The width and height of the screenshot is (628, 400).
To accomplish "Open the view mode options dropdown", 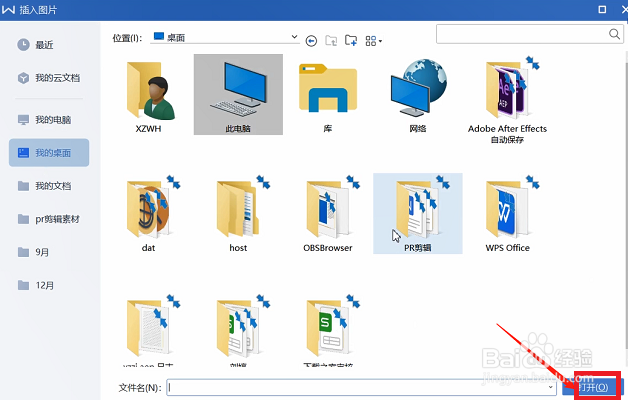I will [x=373, y=41].
